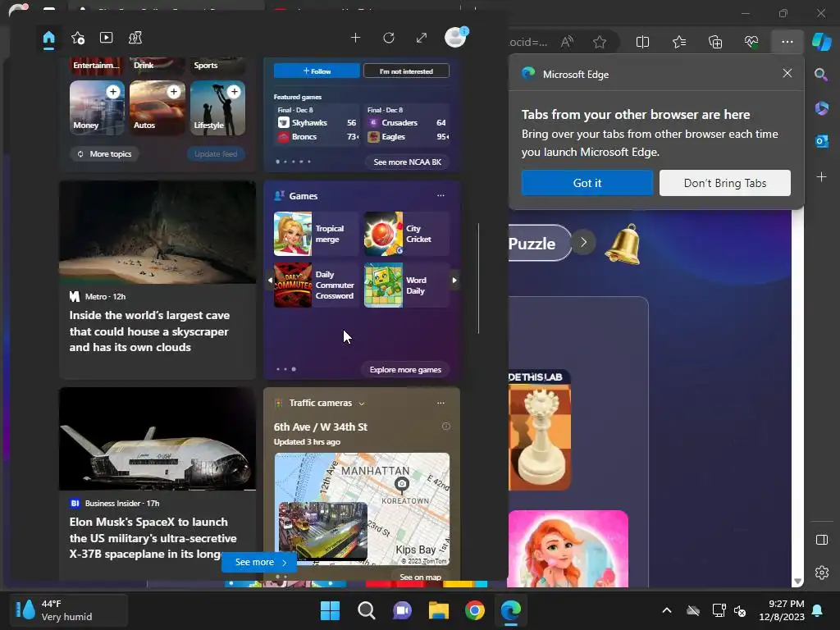This screenshot has width=840, height=630.
Task: Click Don't Bring Tabs button
Action: tap(725, 183)
